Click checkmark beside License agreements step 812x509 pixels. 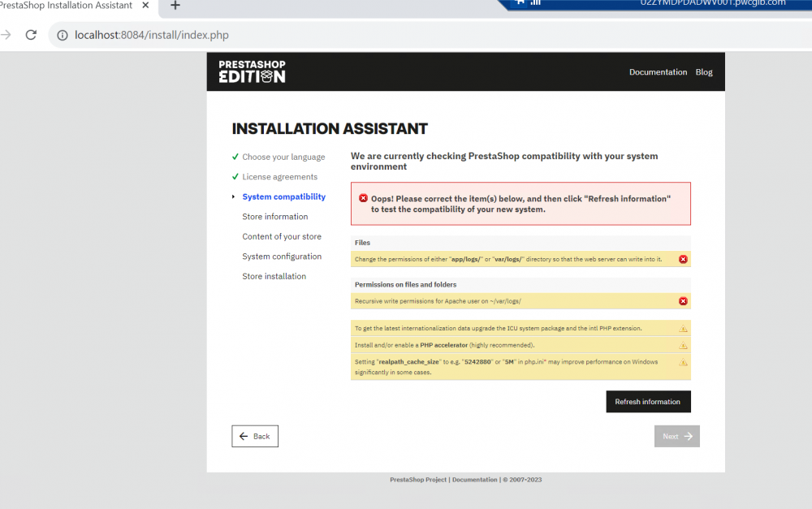point(235,176)
